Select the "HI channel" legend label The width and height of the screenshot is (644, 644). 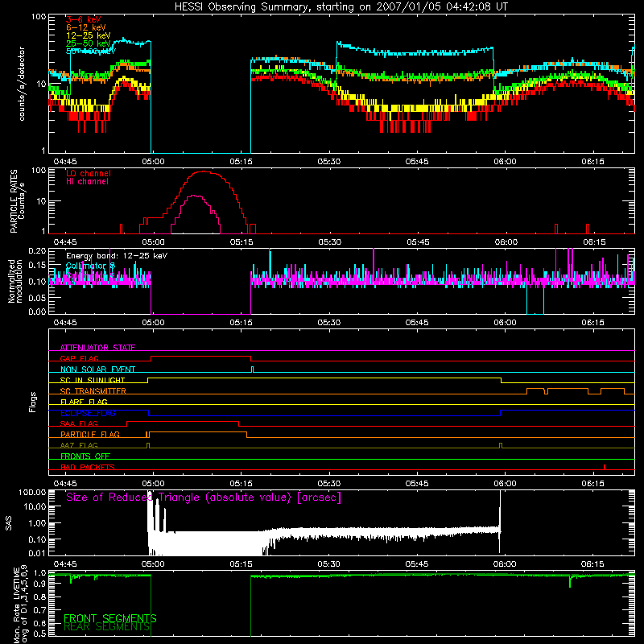pos(87,182)
